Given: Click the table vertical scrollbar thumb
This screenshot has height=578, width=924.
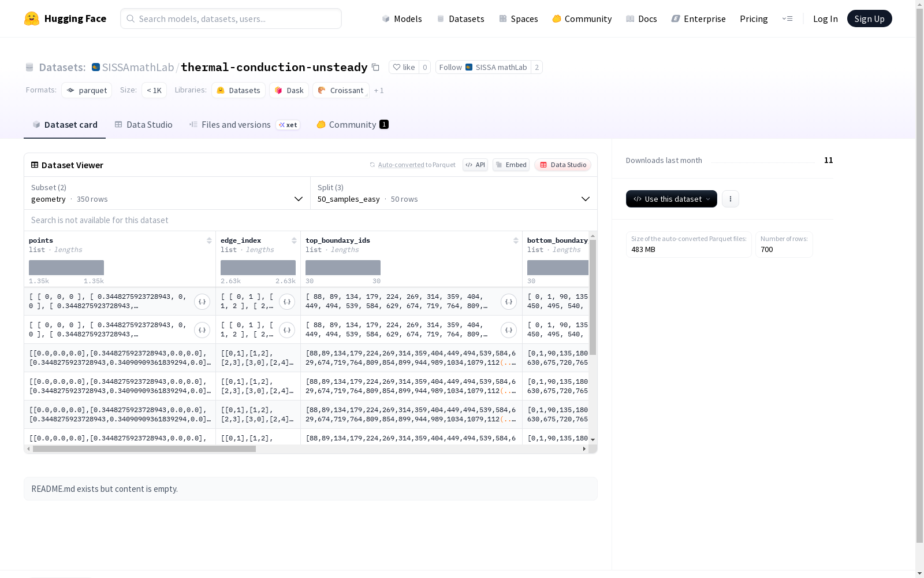Looking at the screenshot, I should (593, 297).
